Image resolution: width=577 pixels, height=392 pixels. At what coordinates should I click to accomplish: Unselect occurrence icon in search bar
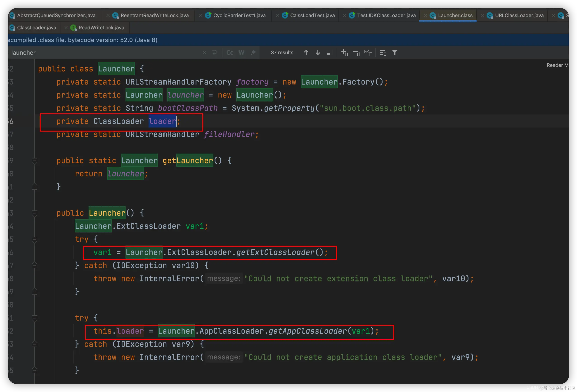tap(357, 53)
